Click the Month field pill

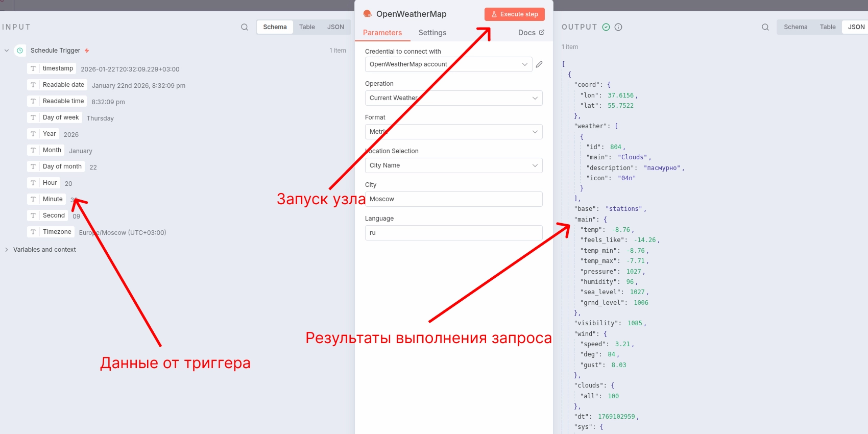click(46, 150)
